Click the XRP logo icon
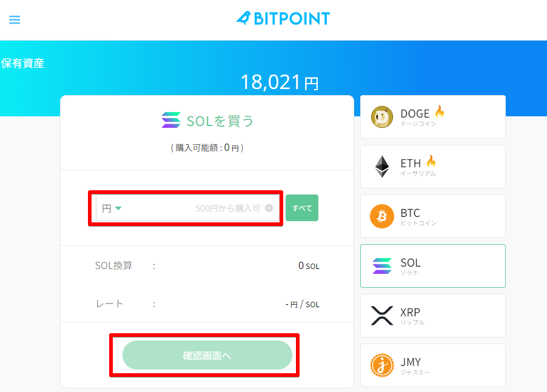The height and width of the screenshot is (392, 547). click(382, 316)
